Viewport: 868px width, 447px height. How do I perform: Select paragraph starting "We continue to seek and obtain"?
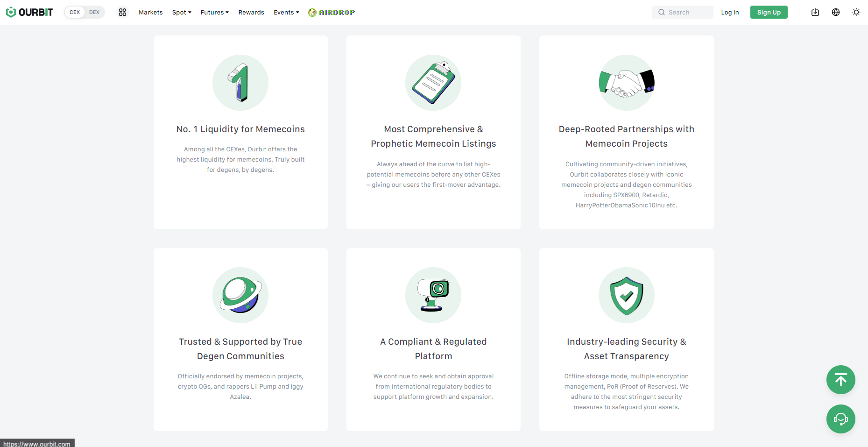433,387
